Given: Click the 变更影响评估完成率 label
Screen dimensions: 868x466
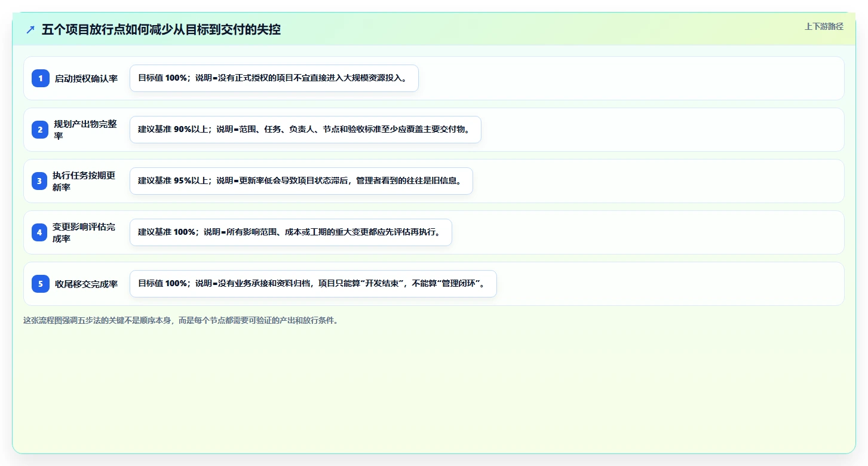Looking at the screenshot, I should click(x=84, y=232).
